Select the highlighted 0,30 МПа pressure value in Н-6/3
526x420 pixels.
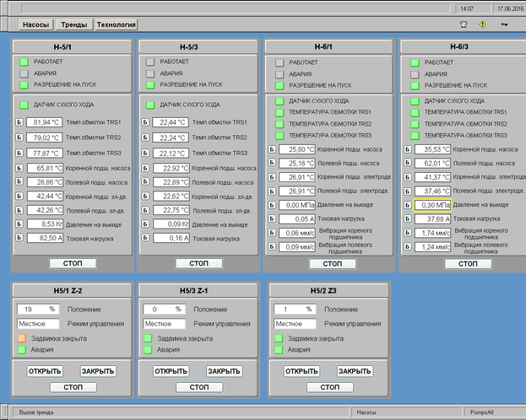click(x=431, y=205)
